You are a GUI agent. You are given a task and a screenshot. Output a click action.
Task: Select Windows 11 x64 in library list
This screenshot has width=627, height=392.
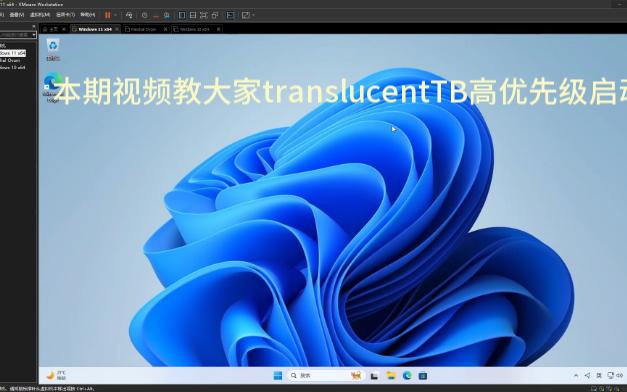13,53
